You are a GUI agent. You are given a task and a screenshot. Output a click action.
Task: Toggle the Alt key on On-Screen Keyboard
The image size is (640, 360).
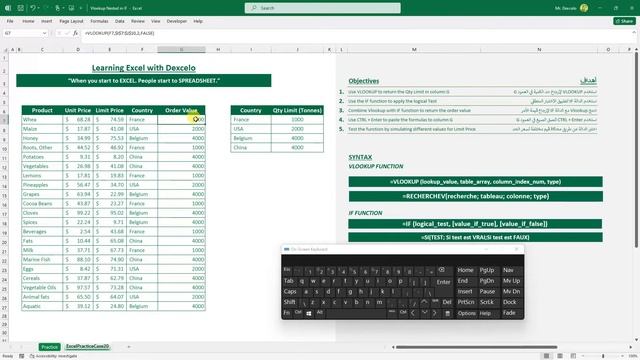coord(320,313)
